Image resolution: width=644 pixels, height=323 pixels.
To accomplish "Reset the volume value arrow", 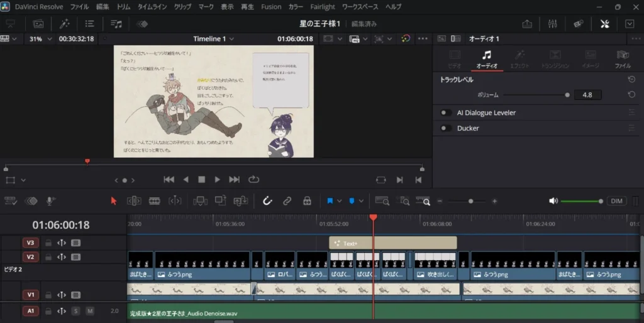I will pyautogui.click(x=631, y=95).
